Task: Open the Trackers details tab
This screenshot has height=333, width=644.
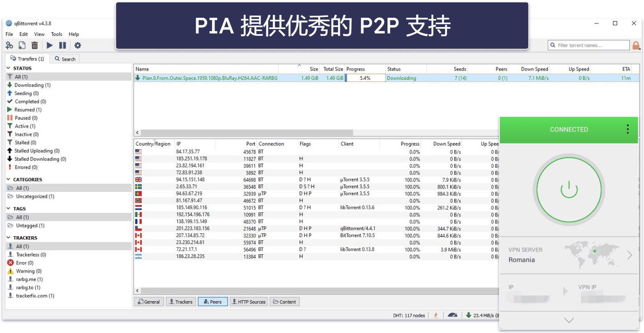Action: (181, 302)
